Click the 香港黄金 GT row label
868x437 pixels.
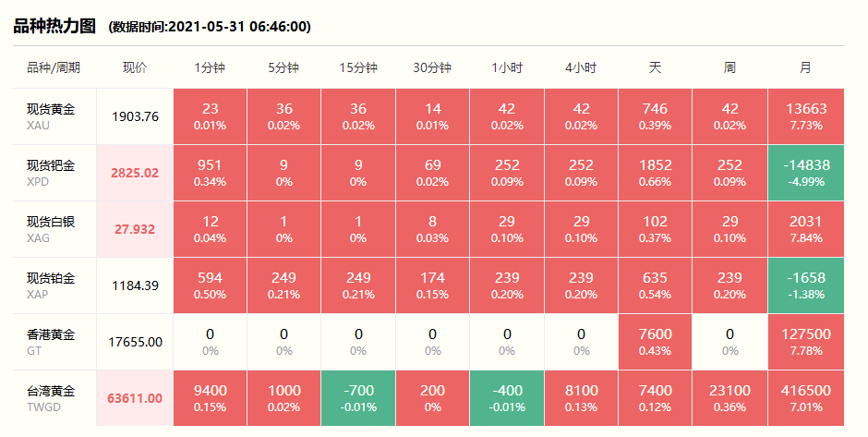[x=51, y=342]
